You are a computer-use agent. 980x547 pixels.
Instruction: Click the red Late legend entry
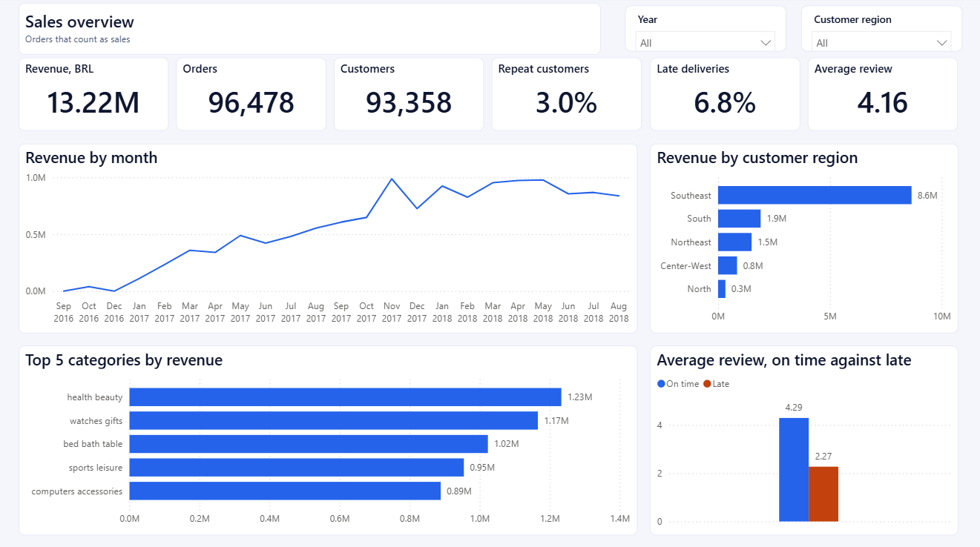tap(716, 384)
